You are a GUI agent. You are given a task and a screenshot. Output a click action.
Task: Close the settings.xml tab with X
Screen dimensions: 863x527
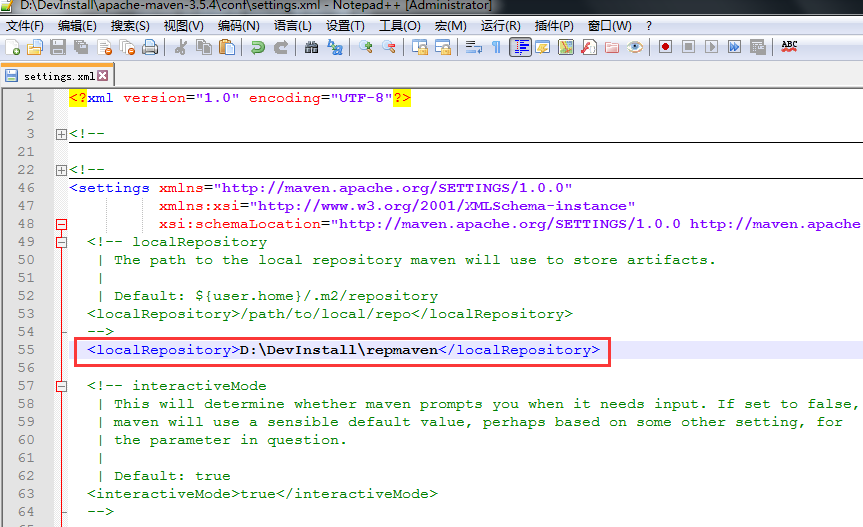pos(103,76)
